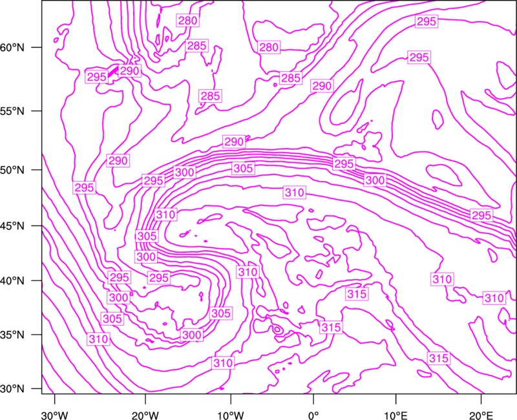This screenshot has width=517, height=420.
Task: Pick the 35°N latitude axis label
Action: click(x=12, y=335)
